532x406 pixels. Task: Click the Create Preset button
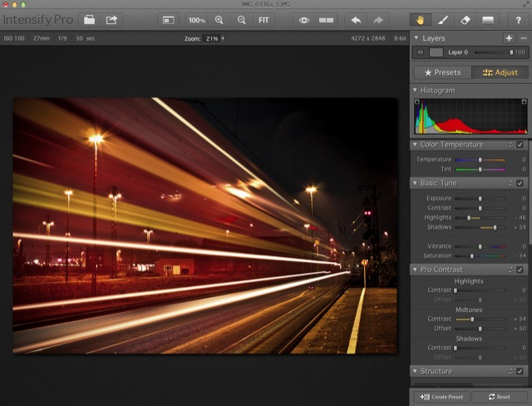click(441, 397)
